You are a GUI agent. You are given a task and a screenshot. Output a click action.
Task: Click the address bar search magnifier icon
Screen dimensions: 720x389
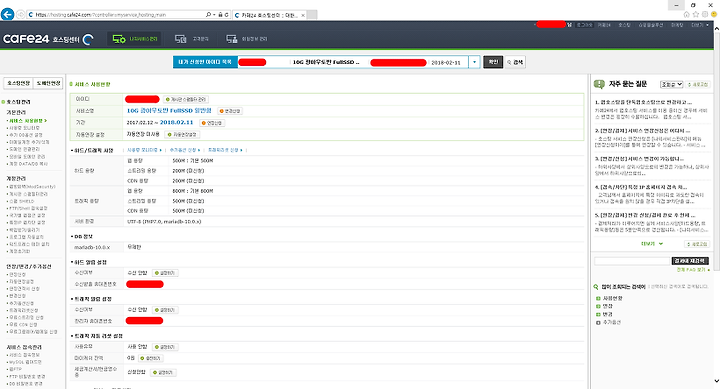(x=208, y=15)
